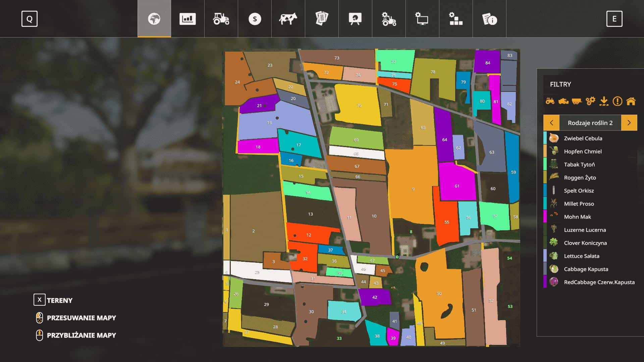
Task: Go to next filter category arrow
Action: coord(629,123)
